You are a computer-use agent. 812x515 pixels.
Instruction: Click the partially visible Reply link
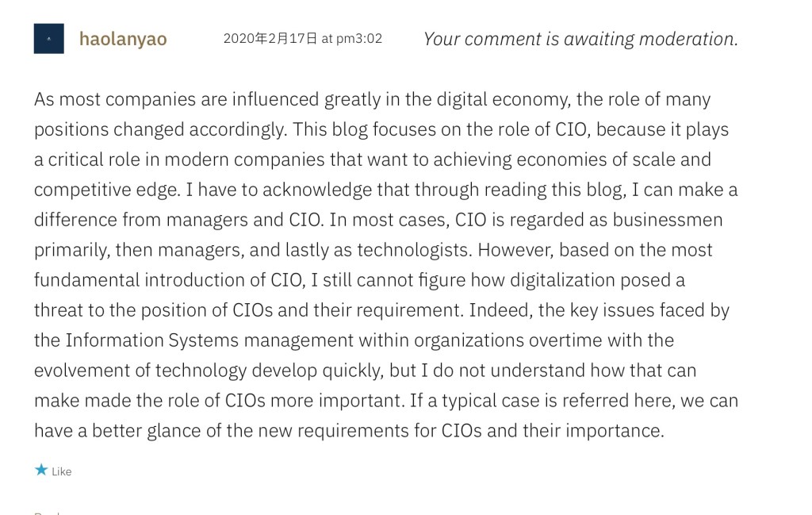pos(48,512)
